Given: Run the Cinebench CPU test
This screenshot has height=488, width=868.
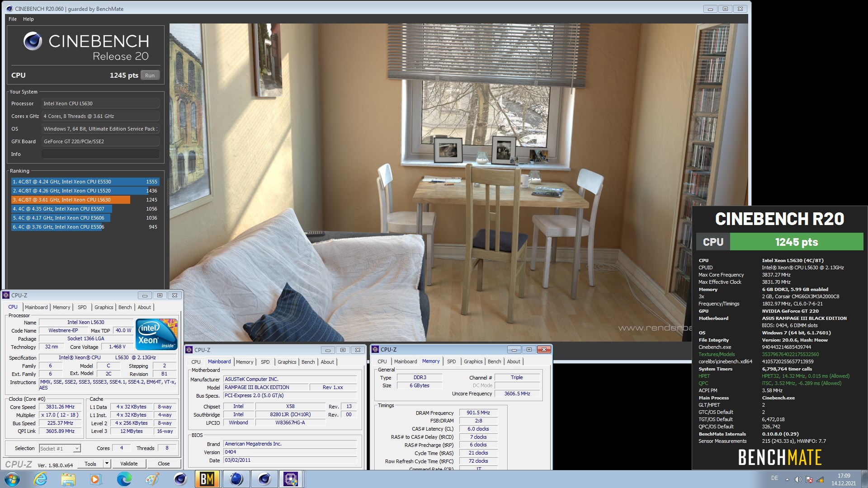Looking at the screenshot, I should 150,75.
